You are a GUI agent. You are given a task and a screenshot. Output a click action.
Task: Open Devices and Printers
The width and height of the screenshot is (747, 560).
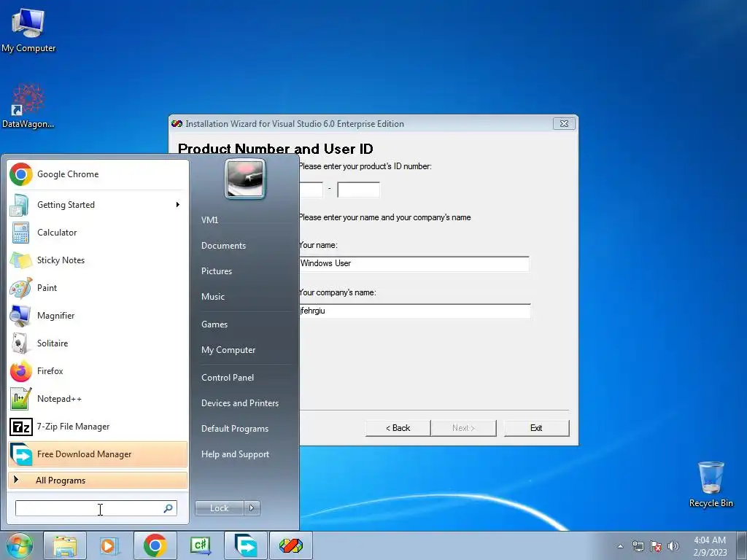(239, 403)
